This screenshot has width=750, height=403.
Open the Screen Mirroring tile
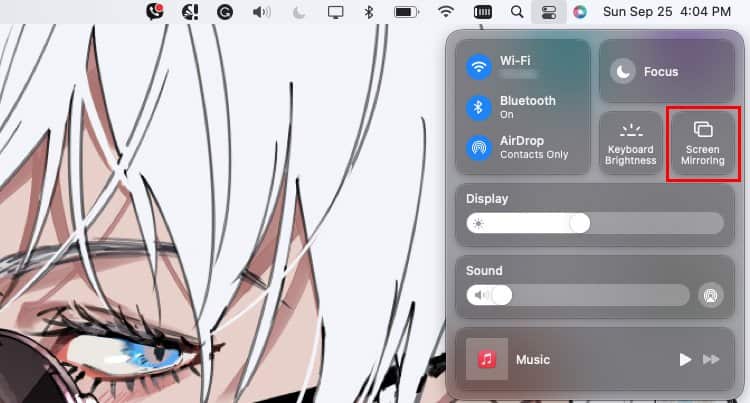pos(703,143)
